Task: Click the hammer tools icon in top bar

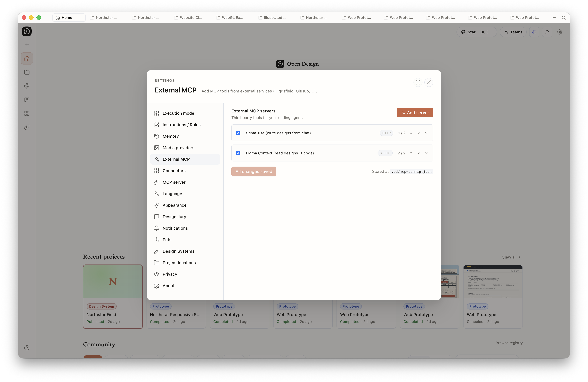Action: tap(547, 32)
